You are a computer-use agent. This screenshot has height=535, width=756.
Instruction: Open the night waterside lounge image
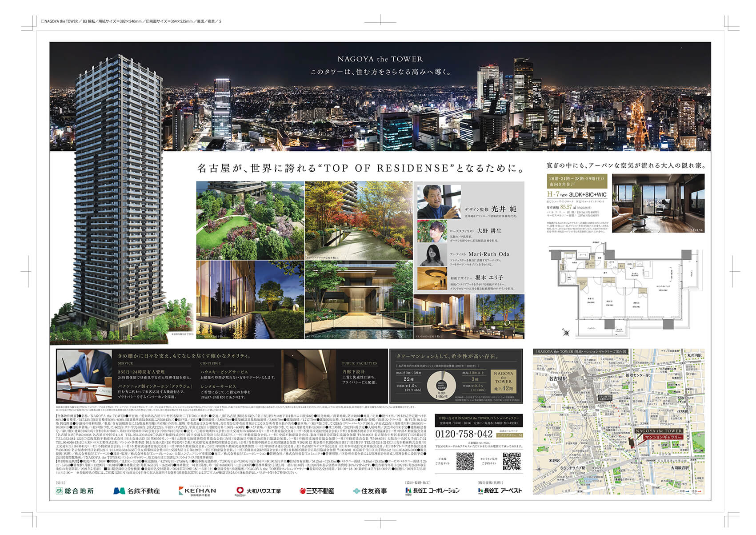pyautogui.click(x=250, y=300)
